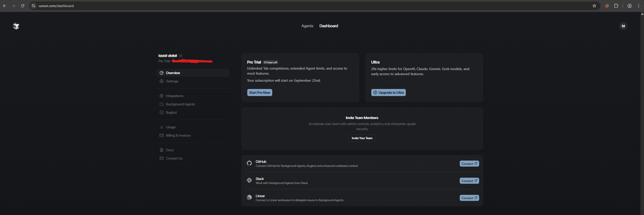
Task: Open the browser extensions puzzle icon
Action: tap(616, 6)
